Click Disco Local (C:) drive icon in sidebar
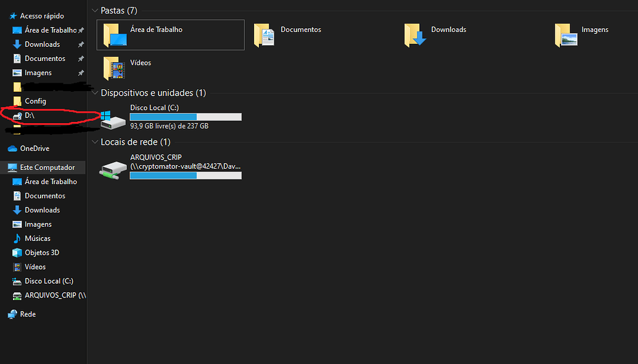The width and height of the screenshot is (638, 364). click(x=17, y=281)
